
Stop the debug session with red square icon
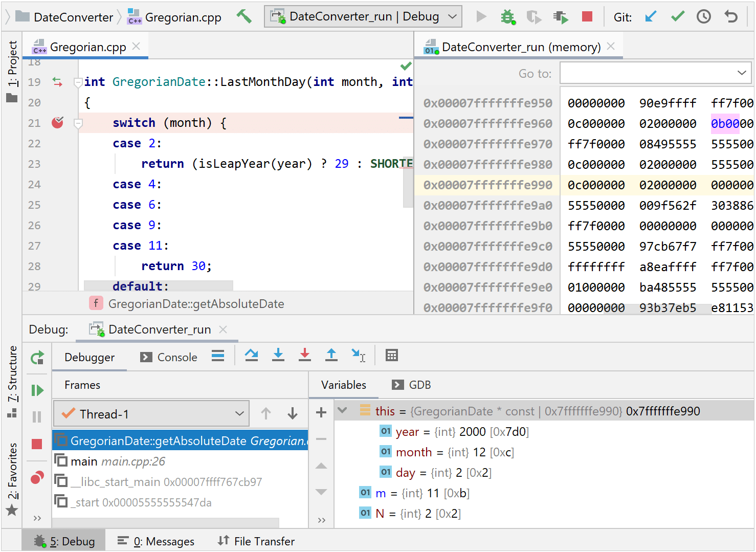pos(587,16)
